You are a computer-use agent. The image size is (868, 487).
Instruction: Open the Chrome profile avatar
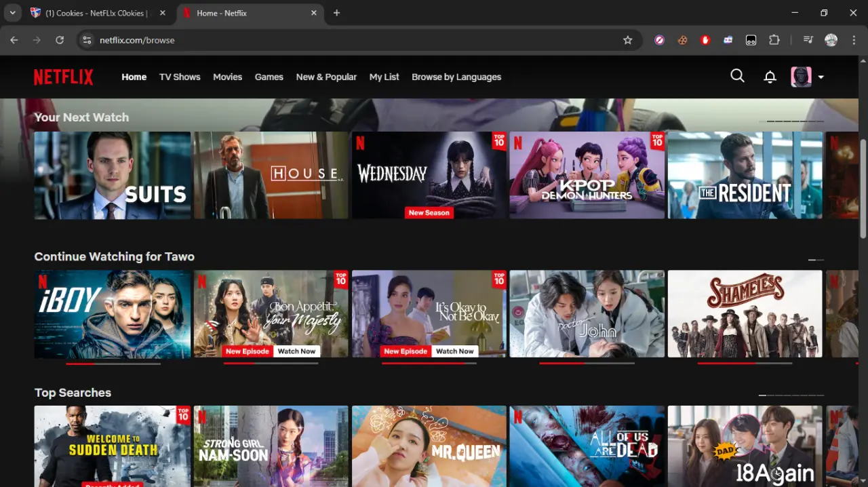[x=831, y=40]
